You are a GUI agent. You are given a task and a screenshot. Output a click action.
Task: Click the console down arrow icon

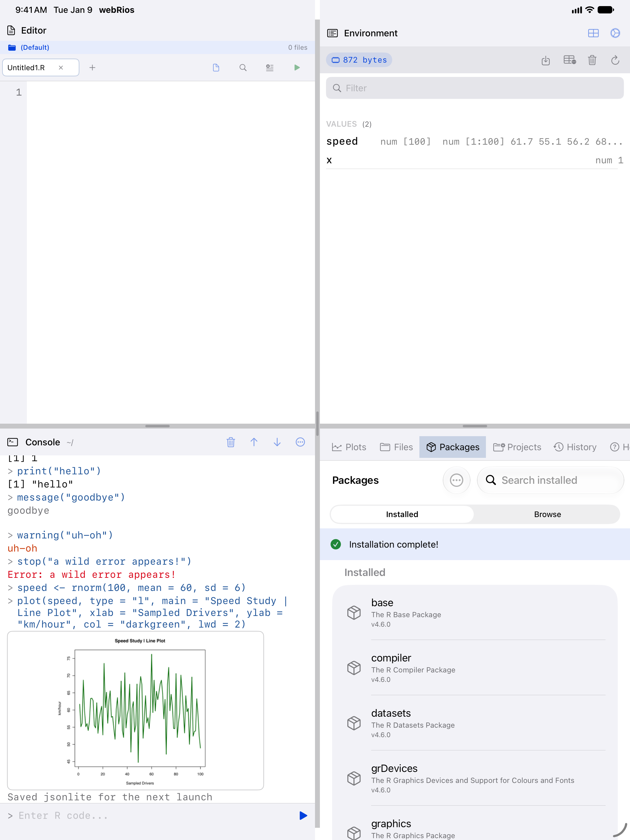pos(277,442)
